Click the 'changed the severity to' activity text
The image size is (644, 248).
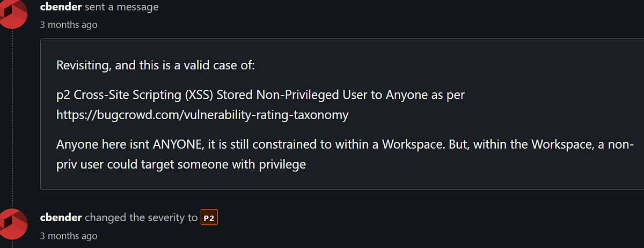[x=141, y=218]
